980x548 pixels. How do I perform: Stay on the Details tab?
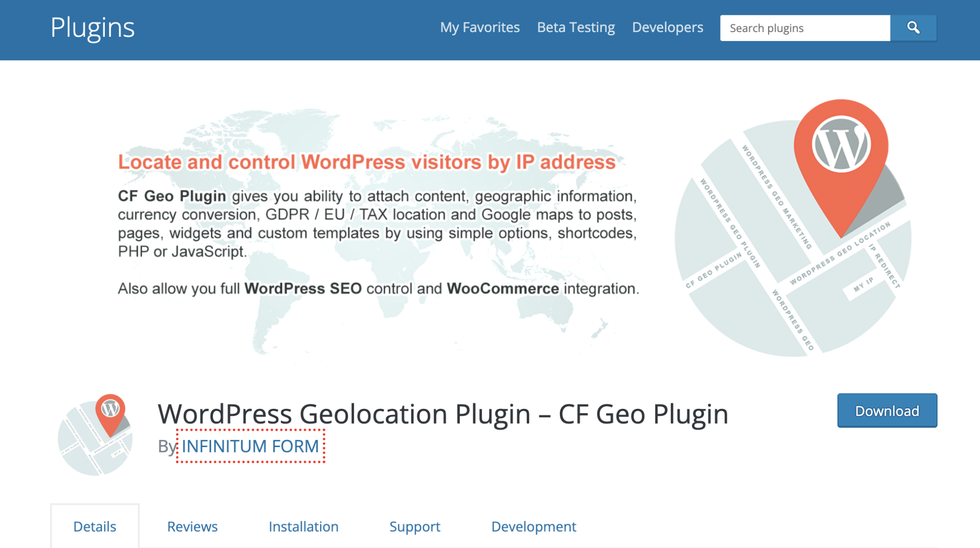pos(94,526)
